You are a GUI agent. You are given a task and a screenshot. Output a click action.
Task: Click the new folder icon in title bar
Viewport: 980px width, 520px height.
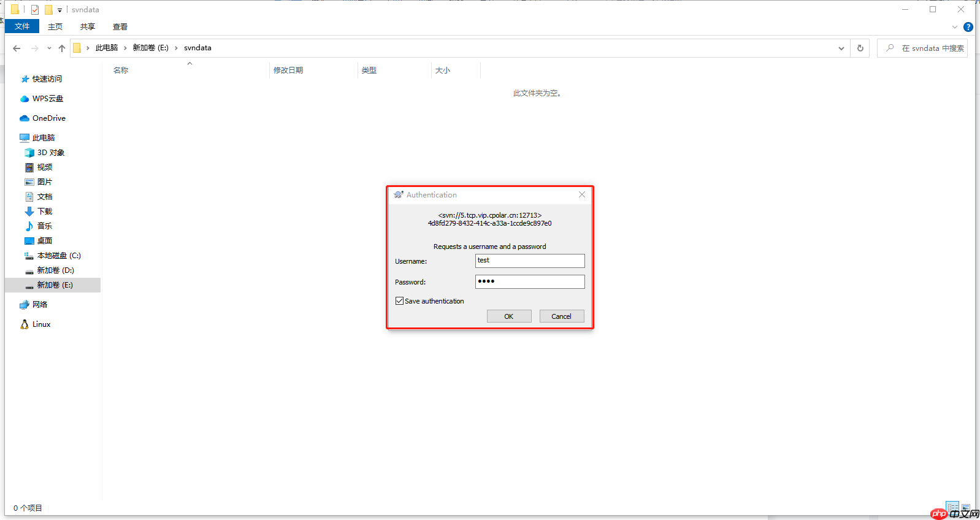(48, 10)
